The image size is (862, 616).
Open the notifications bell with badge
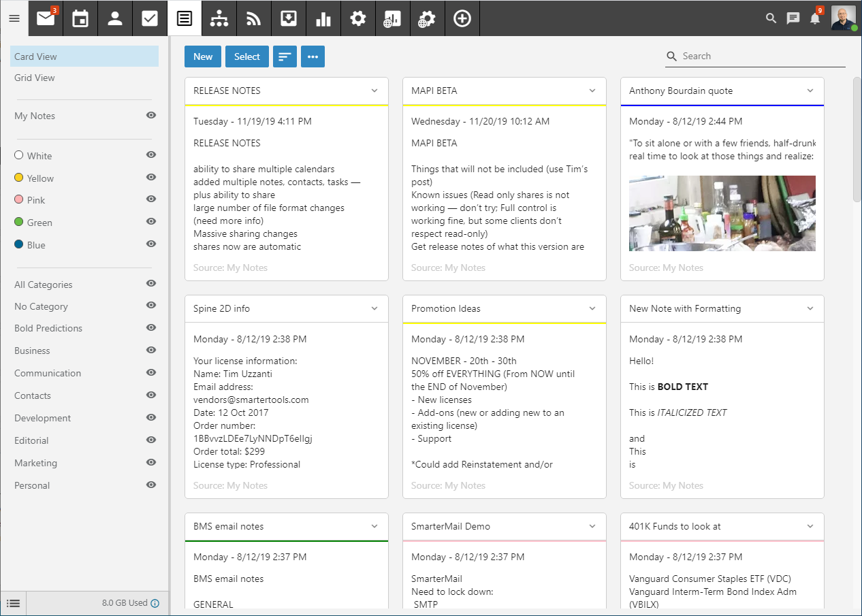point(816,18)
